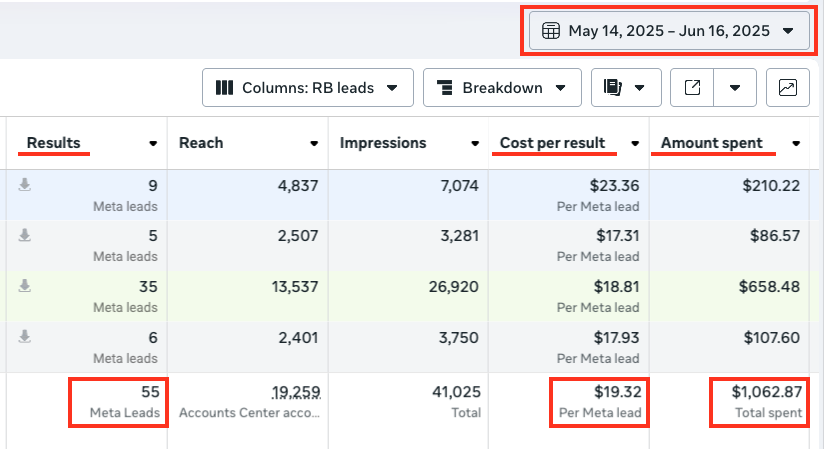Click download icon in 35 Meta leads row

click(x=25, y=286)
